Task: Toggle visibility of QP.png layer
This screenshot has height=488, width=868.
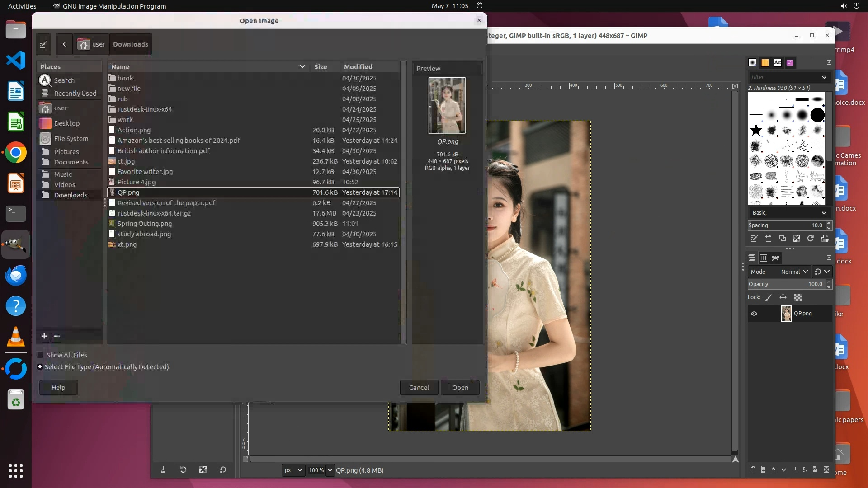Action: (754, 314)
